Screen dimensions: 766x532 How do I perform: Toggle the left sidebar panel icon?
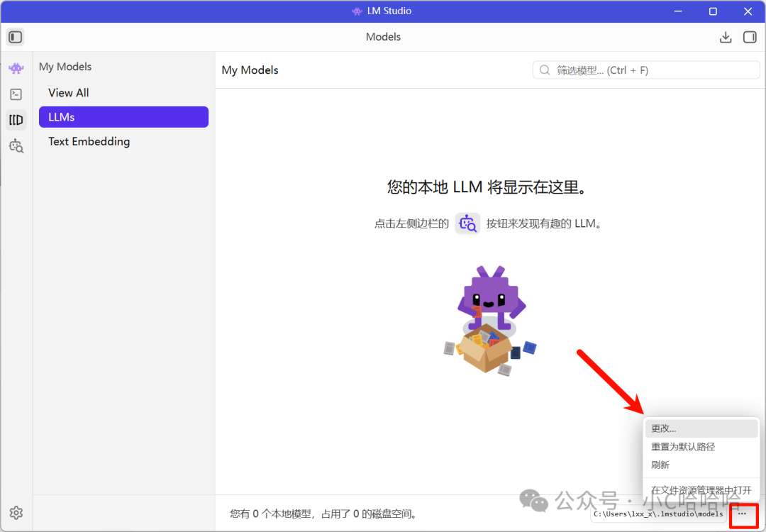pyautogui.click(x=16, y=37)
